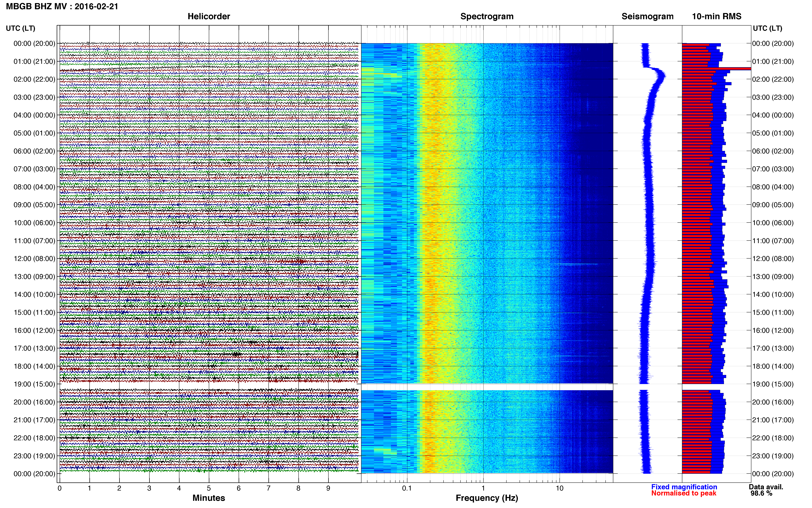Select left-axis time label '11:00 (07:00)'
812x508 pixels.
coord(34,241)
